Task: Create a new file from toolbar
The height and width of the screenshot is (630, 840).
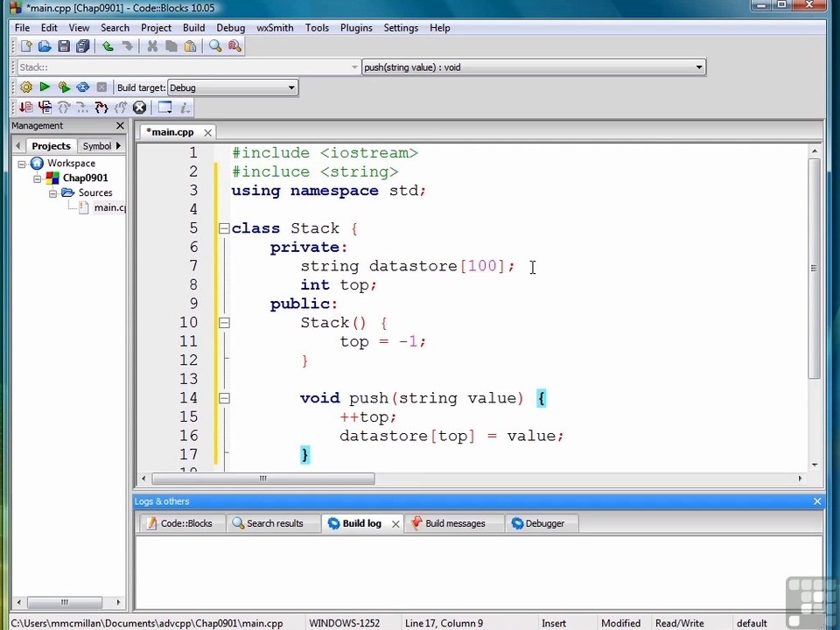Action: [26, 46]
